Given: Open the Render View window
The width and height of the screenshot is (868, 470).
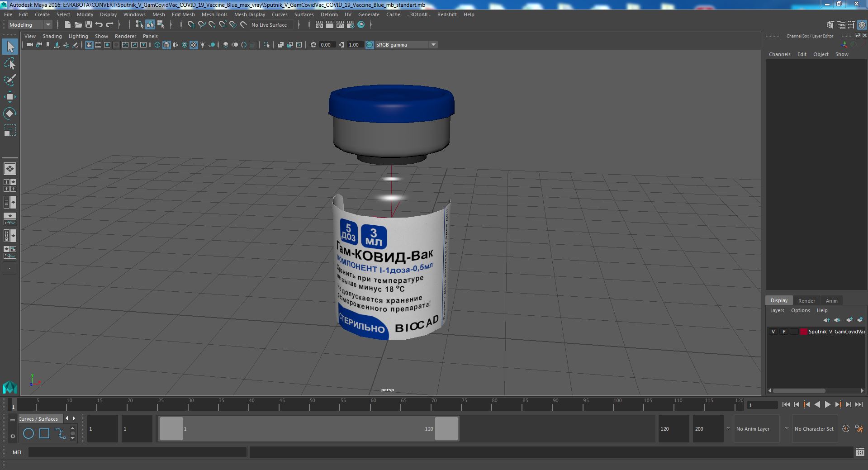Looking at the screenshot, I should click(x=319, y=25).
